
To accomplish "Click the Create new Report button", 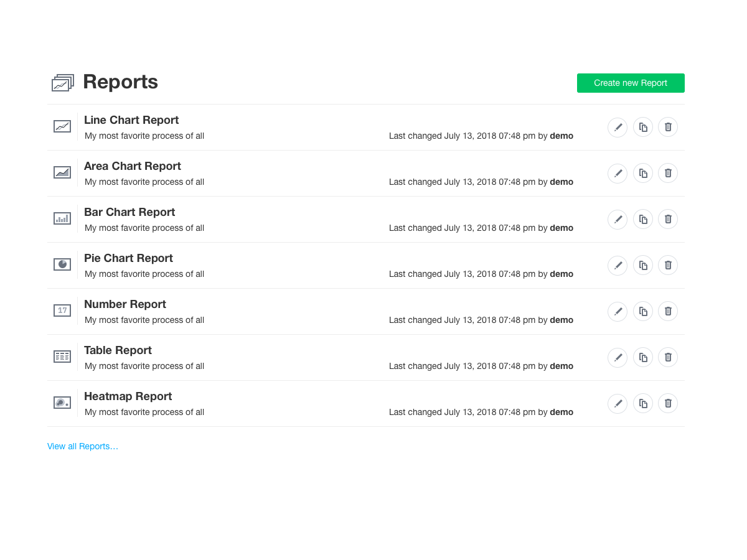I will click(631, 83).
